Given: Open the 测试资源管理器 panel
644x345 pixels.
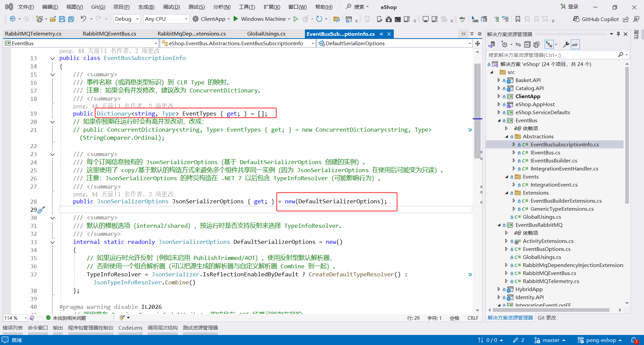Looking at the screenshot, I should (x=200, y=328).
